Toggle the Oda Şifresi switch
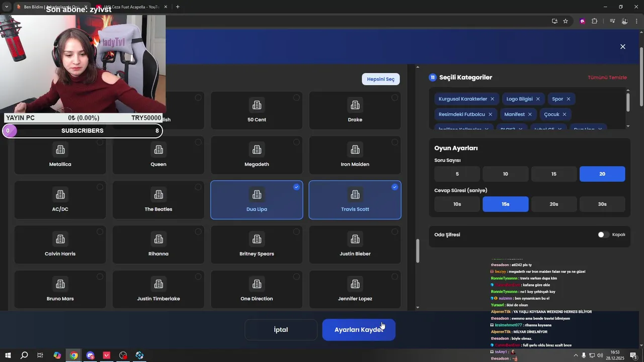 pos(603,235)
